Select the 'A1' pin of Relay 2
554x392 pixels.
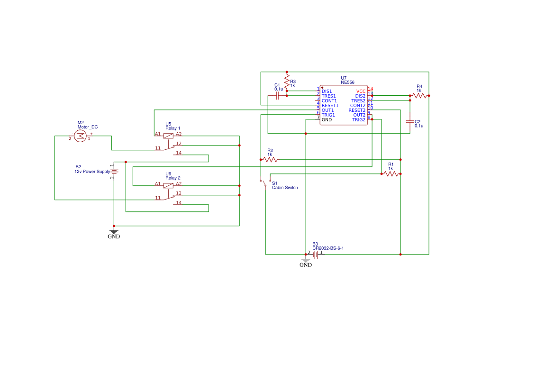point(158,184)
